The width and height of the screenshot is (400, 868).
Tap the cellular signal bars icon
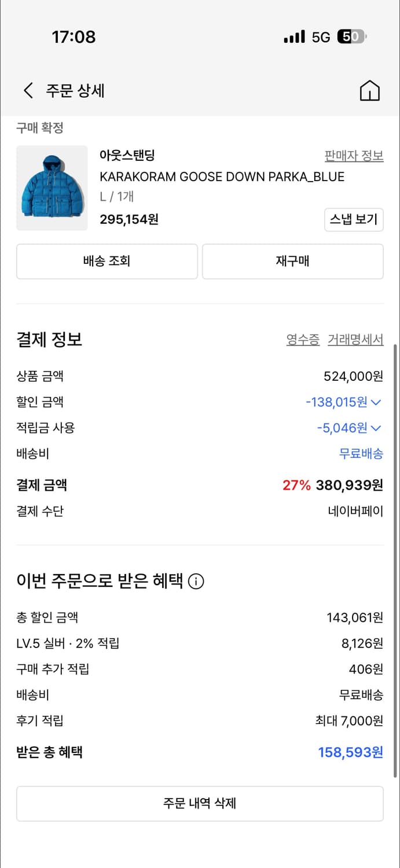[293, 36]
